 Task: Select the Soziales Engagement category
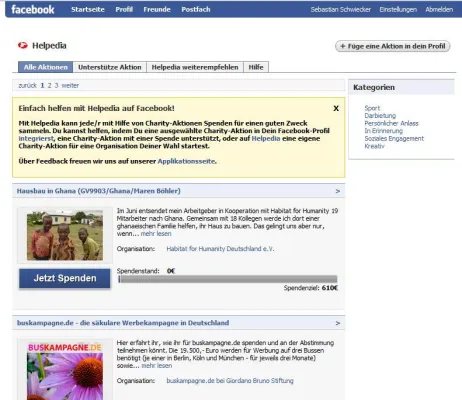point(394,139)
